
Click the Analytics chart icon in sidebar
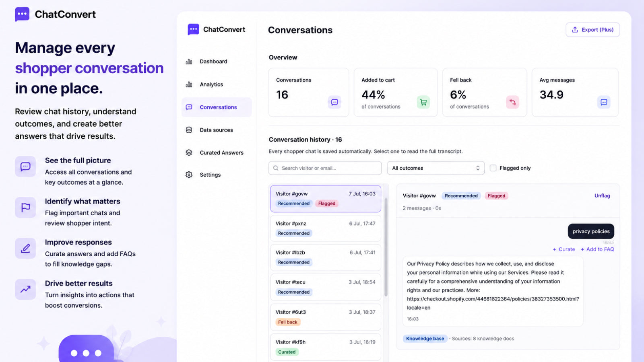click(189, 84)
